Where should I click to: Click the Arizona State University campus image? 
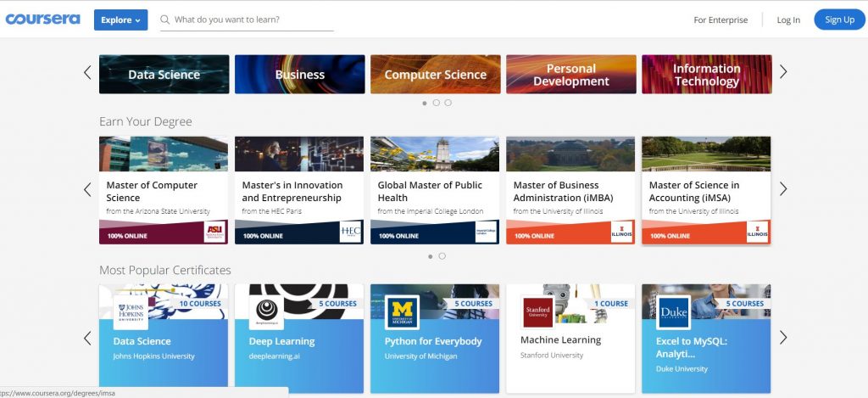pyautogui.click(x=164, y=154)
